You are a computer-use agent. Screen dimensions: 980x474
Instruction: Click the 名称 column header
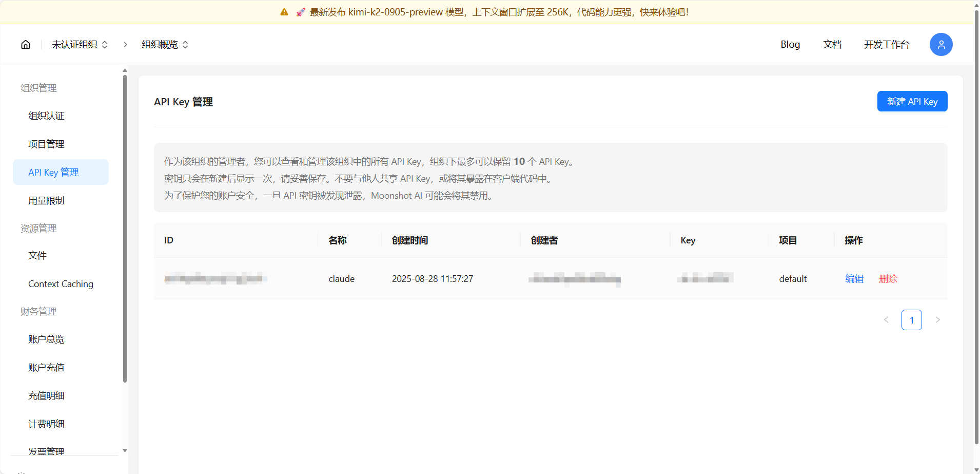pos(338,240)
